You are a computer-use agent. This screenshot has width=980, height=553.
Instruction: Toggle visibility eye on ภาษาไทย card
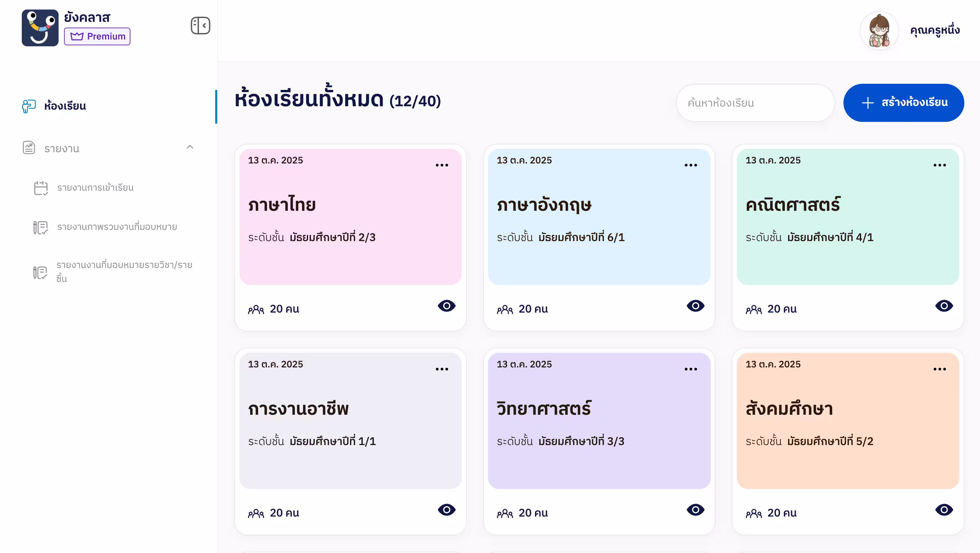tap(446, 306)
